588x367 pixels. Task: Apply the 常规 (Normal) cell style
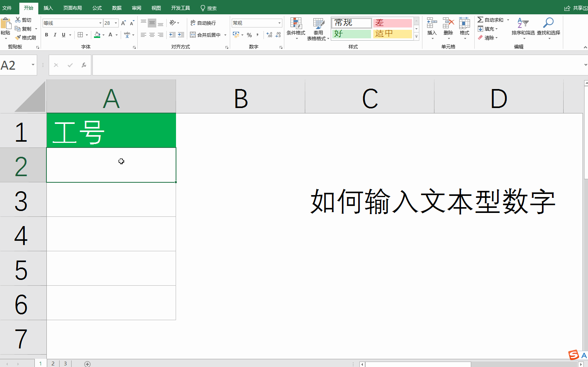(351, 23)
